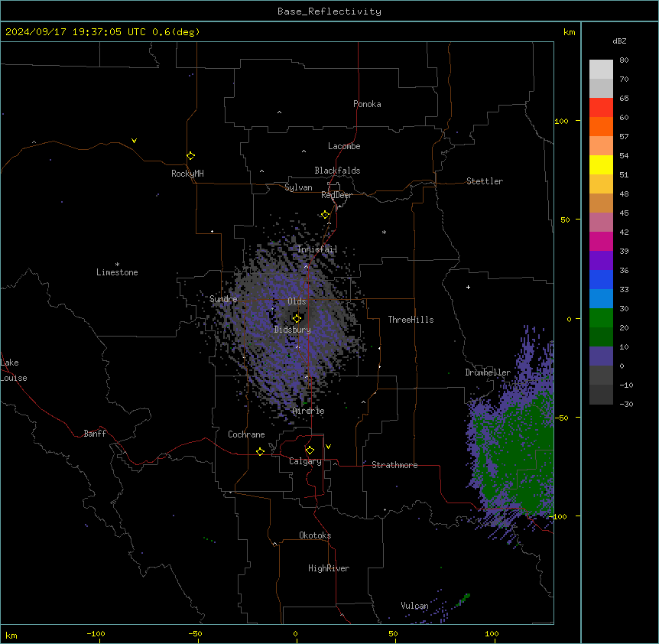The image size is (659, 644).
Task: Click the km unit label at bottom left
Action: [11, 635]
